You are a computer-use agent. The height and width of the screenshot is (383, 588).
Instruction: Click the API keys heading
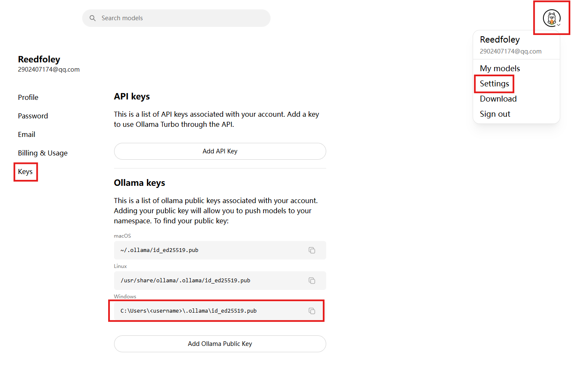[x=132, y=96]
